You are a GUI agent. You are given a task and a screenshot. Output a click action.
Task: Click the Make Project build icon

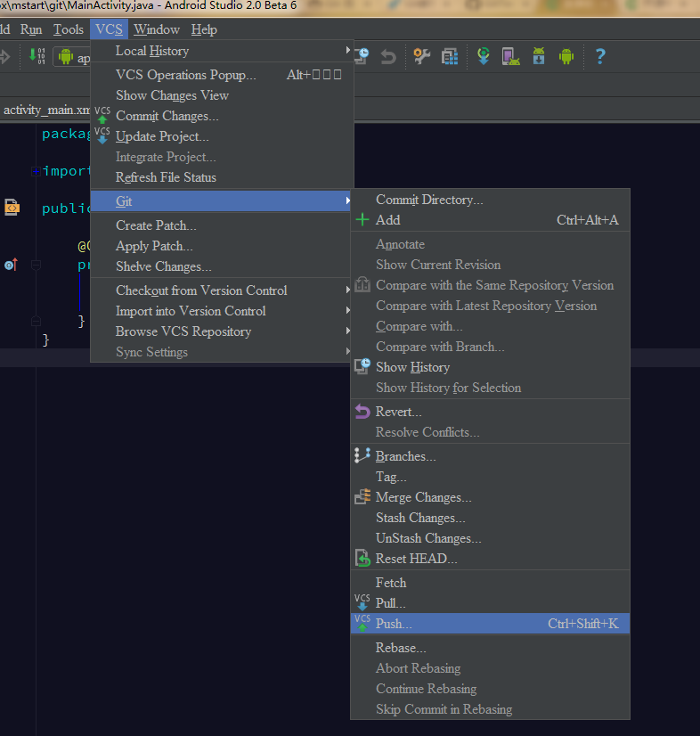click(x=37, y=56)
